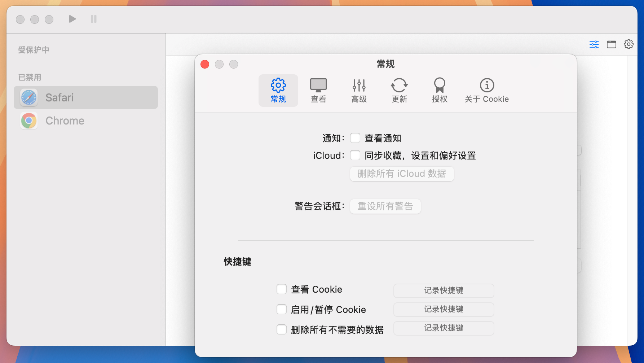Enable iCloud 同步收藏 sync checkbox
The image size is (644, 363).
(355, 155)
